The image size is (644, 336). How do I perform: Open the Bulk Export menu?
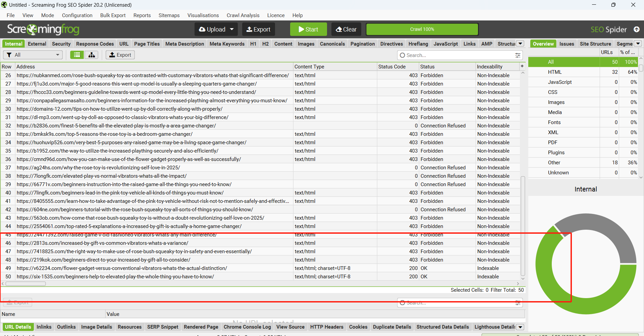[113, 15]
